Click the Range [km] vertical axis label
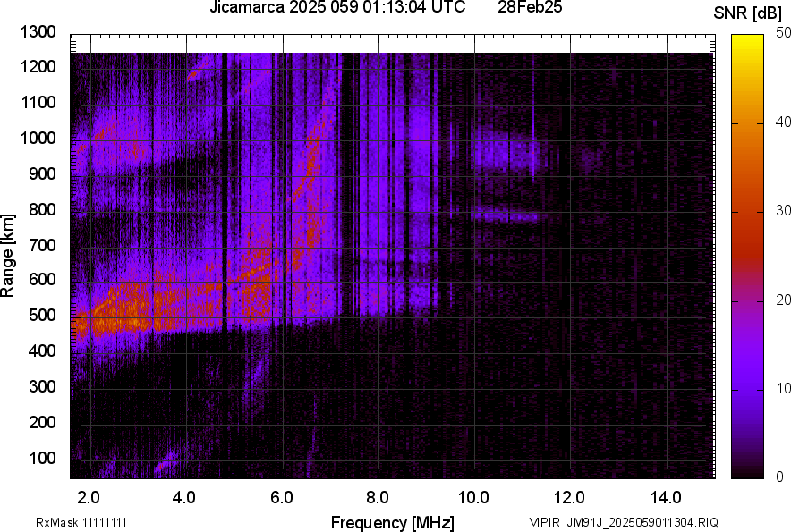The height and width of the screenshot is (532, 791). pyautogui.click(x=9, y=256)
